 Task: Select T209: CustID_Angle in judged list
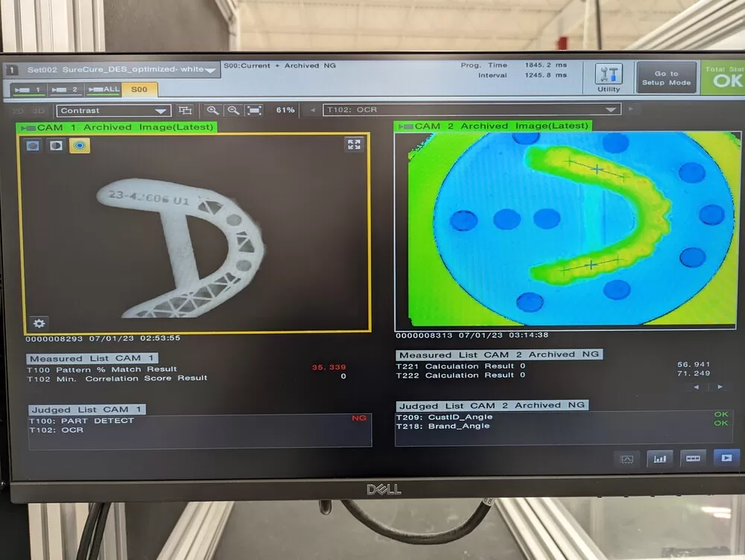point(444,417)
